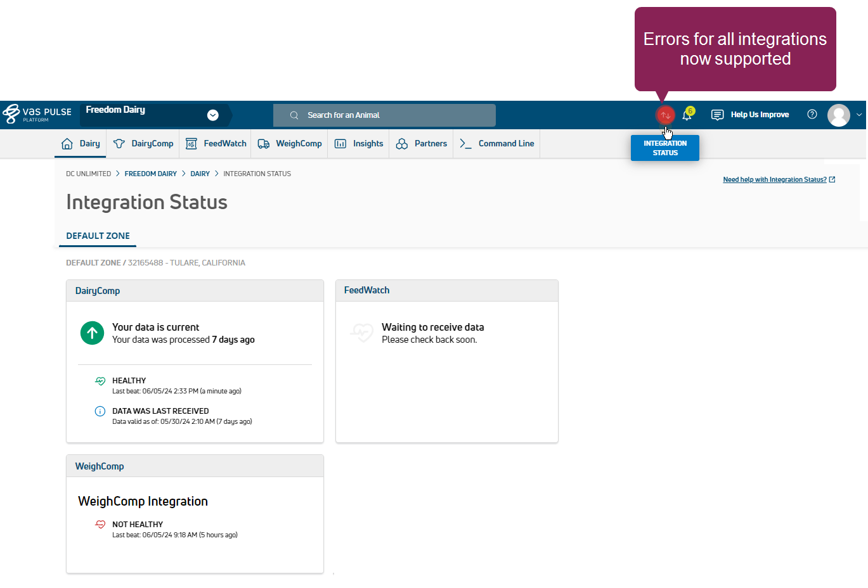Click the red integration status icon
The width and height of the screenshot is (868, 588).
664,115
